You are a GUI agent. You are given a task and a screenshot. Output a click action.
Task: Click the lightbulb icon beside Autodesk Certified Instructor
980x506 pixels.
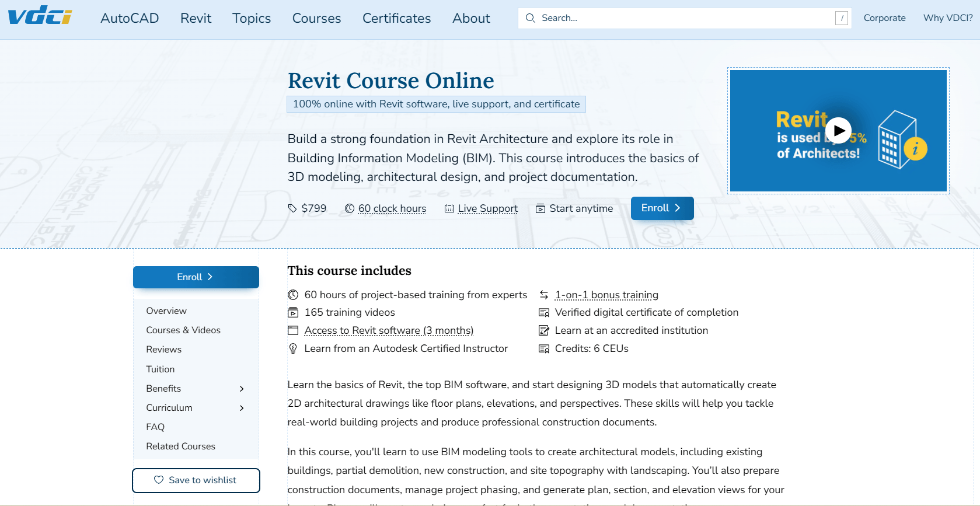[293, 348]
